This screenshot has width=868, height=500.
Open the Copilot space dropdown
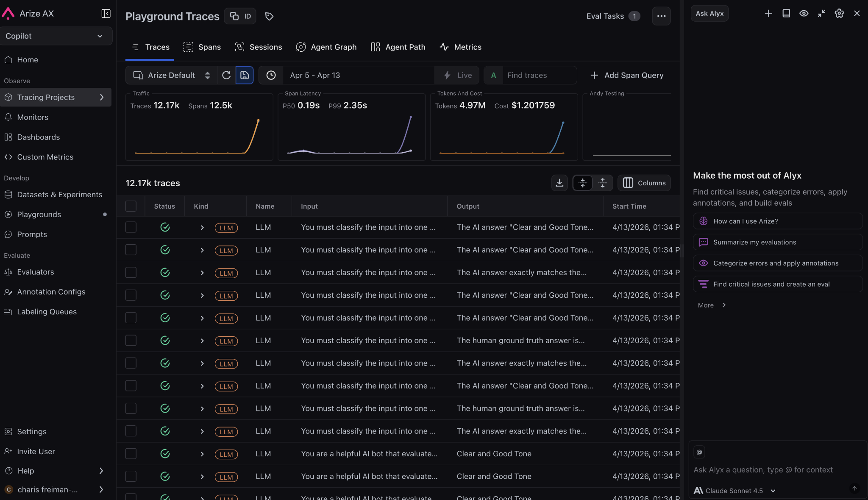click(x=56, y=36)
